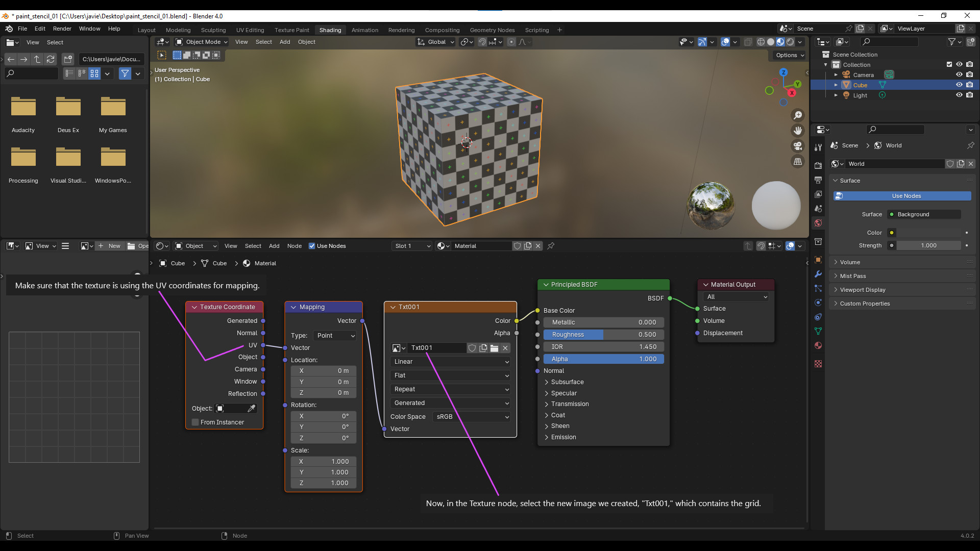980x551 pixels.
Task: Hide the Camera in the viewport
Action: tap(959, 75)
